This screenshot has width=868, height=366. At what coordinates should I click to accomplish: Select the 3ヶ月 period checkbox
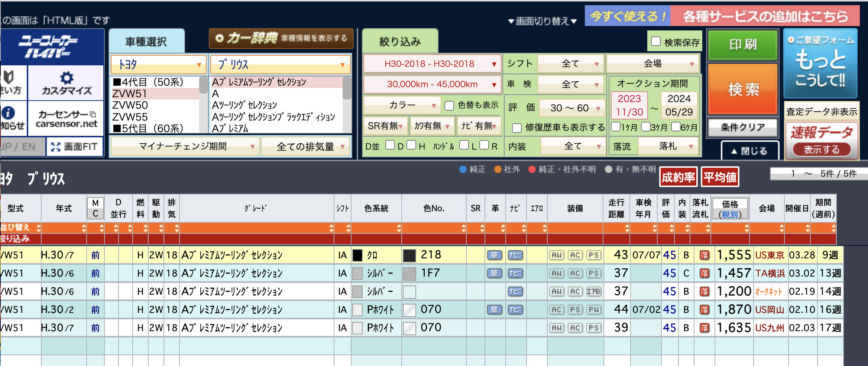click(x=646, y=127)
